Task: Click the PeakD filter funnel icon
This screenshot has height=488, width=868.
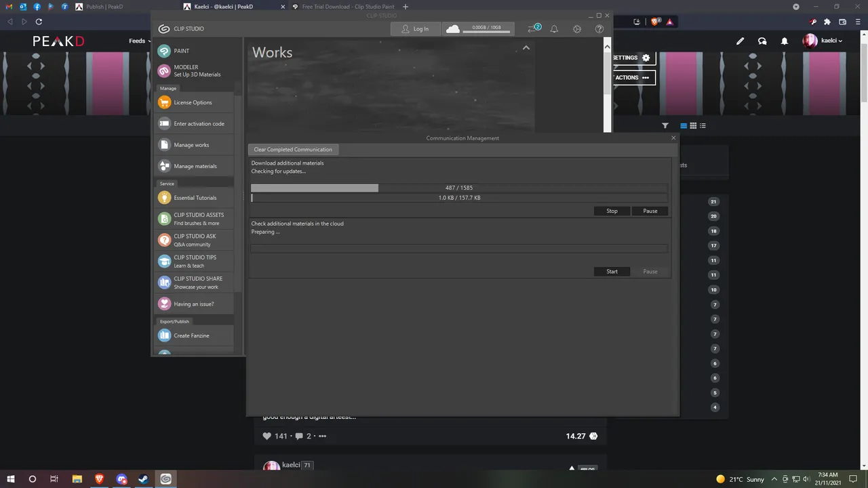Action: pos(665,125)
